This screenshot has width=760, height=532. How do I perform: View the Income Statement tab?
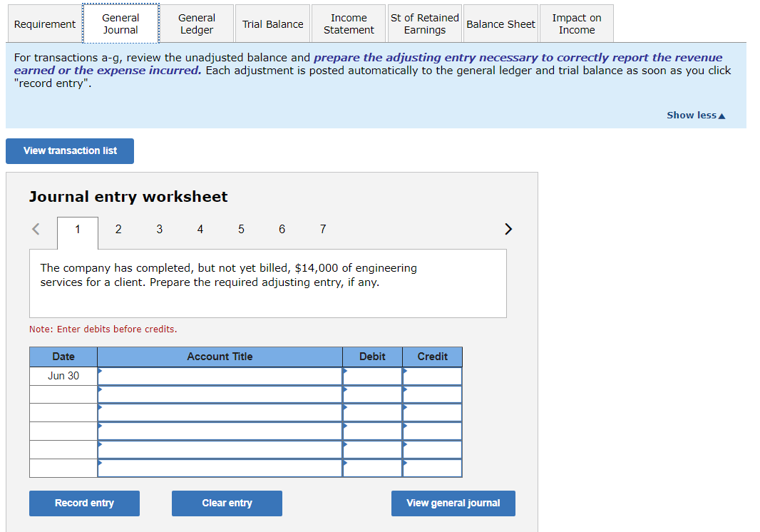click(x=349, y=24)
